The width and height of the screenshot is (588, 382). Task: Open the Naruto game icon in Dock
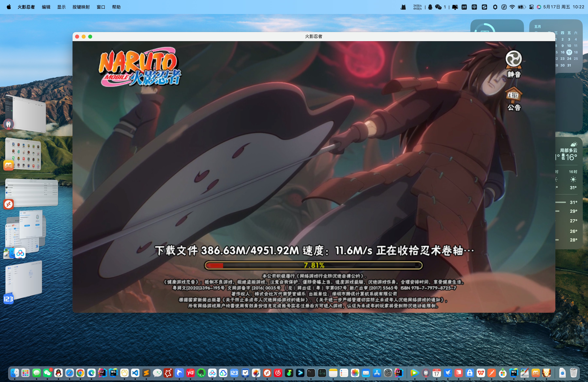coord(547,373)
